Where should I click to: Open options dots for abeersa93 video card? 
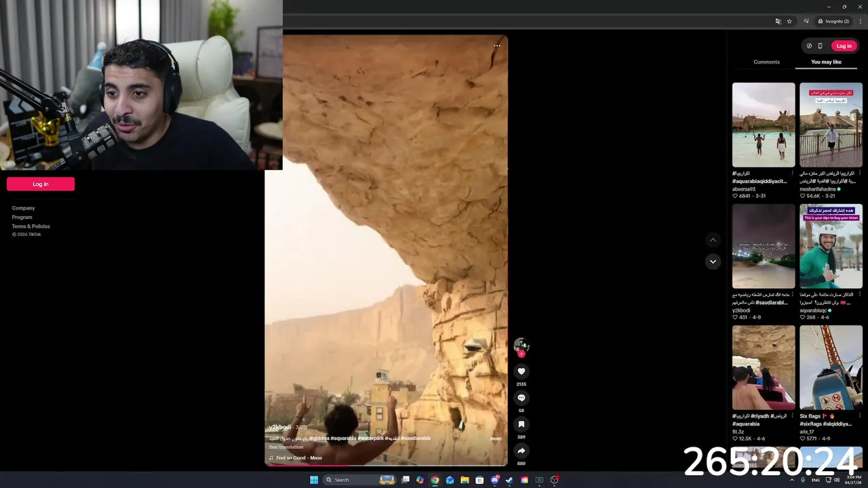pos(792,173)
